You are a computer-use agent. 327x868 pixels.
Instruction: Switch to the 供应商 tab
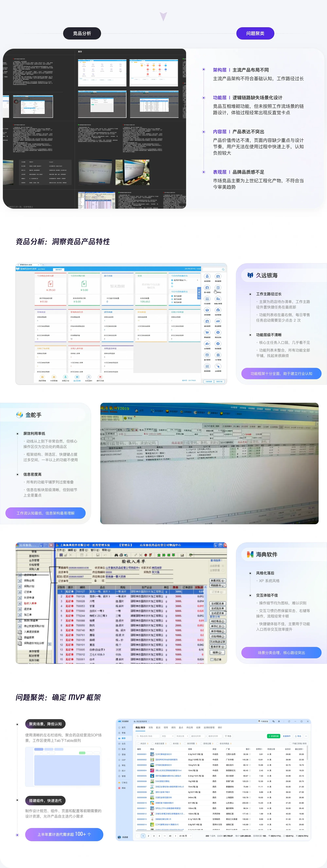click(x=189, y=727)
